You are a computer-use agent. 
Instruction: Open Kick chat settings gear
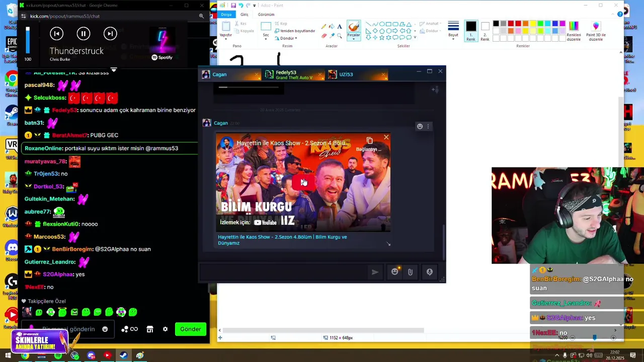click(x=165, y=329)
